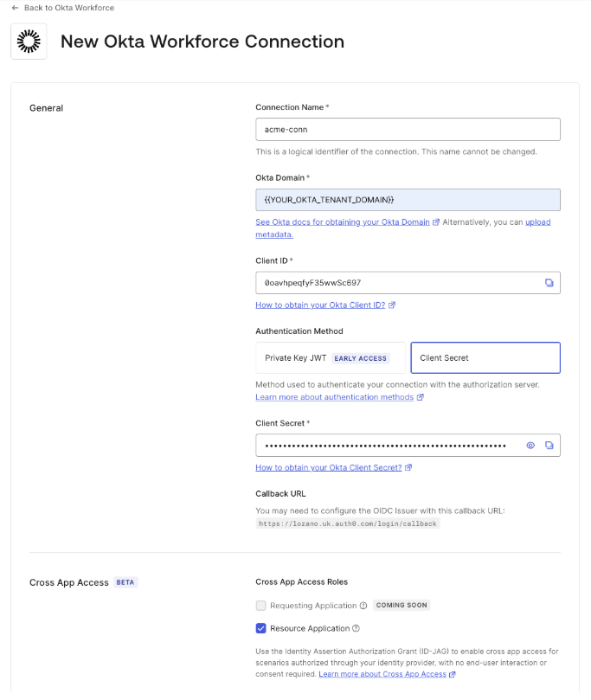Click the Connection Name input field
Image resolution: width=591 pixels, height=700 pixels.
[408, 130]
